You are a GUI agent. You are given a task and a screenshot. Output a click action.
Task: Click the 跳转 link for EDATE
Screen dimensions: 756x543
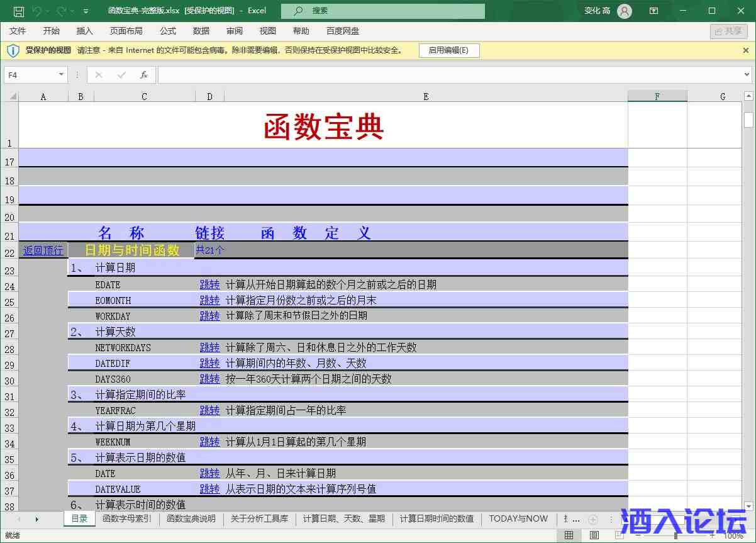point(209,284)
